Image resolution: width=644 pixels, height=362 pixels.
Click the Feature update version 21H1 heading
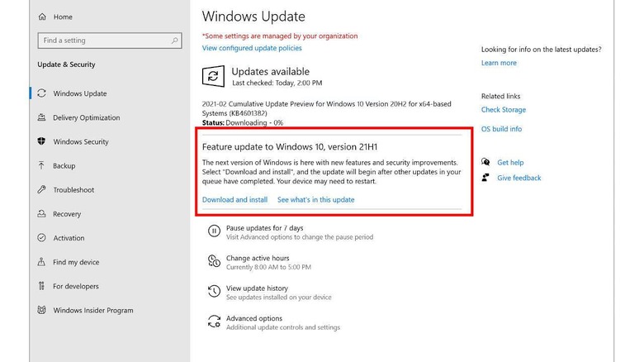[x=290, y=146]
